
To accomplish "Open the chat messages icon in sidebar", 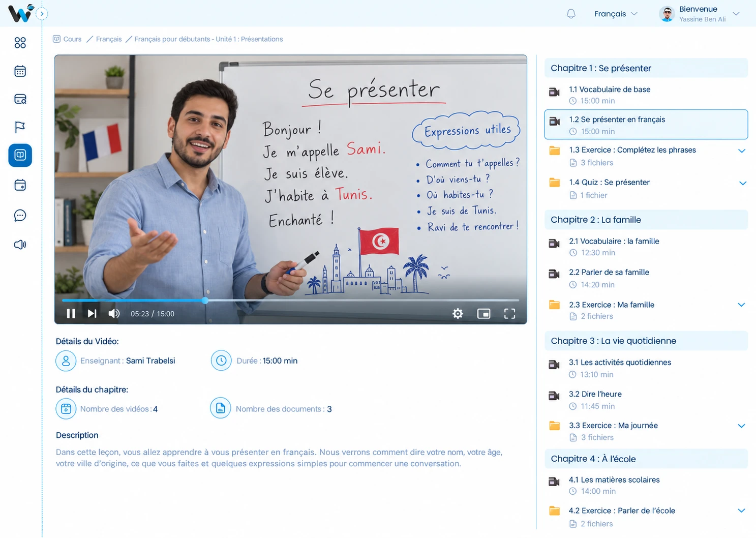I will 20,216.
